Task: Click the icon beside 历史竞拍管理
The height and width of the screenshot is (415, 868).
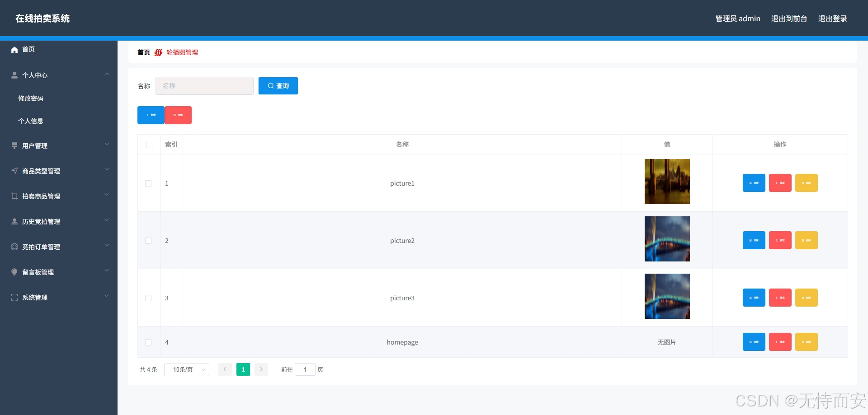Action: pos(14,221)
